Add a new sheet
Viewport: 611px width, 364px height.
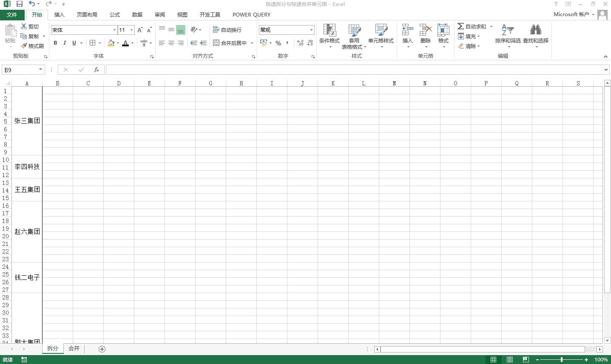point(102,349)
